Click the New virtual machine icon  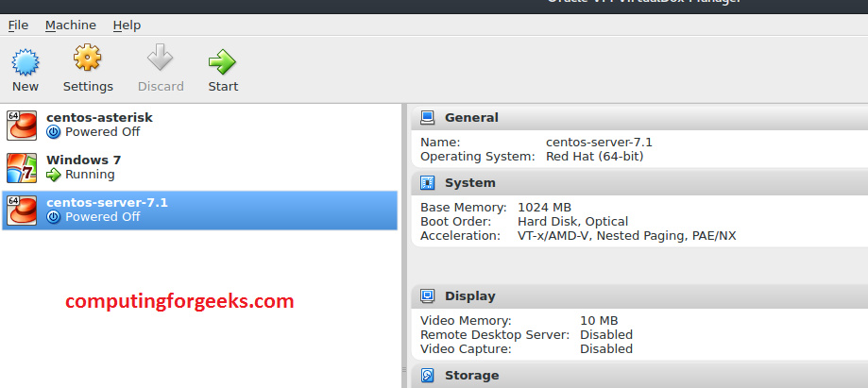26,61
